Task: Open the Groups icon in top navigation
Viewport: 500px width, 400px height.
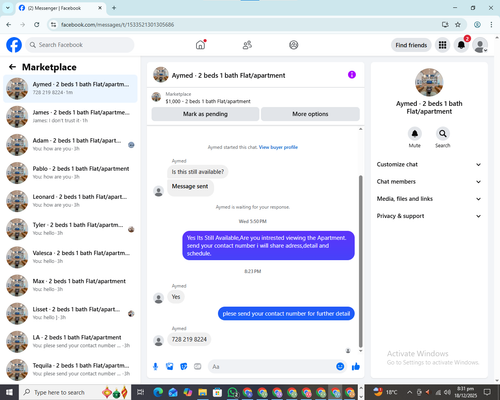Action: coord(294,45)
